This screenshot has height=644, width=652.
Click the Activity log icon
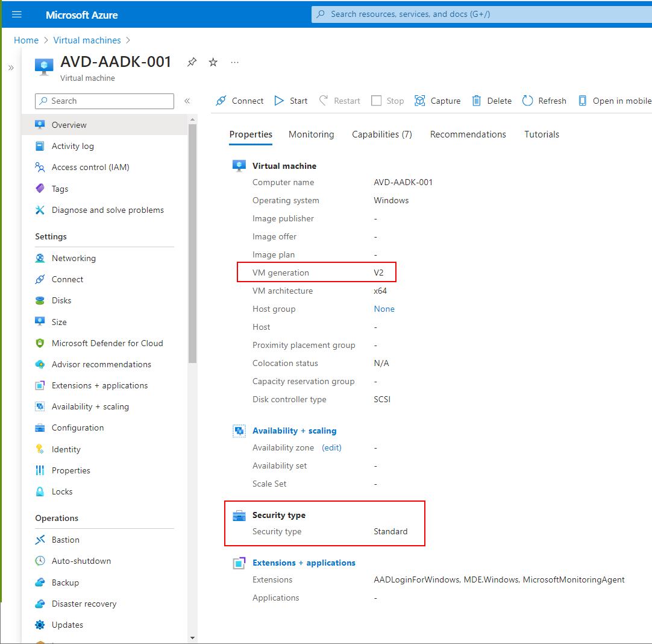click(40, 146)
